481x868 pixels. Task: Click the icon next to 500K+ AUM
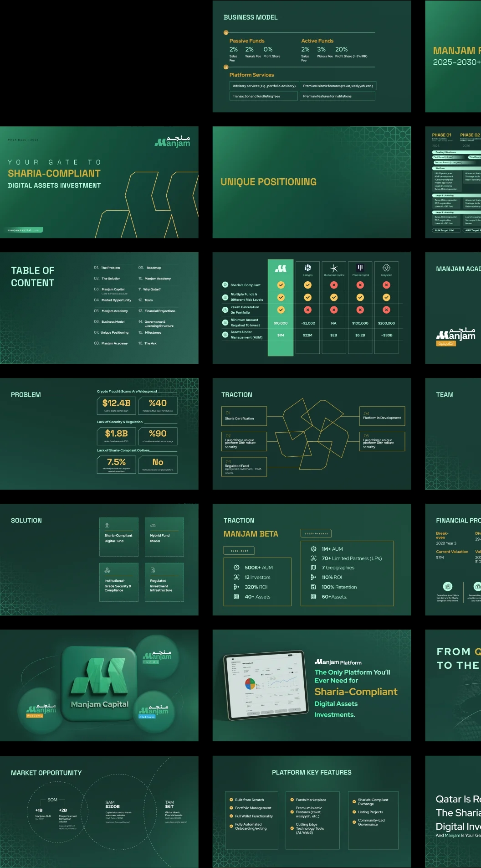pos(236,568)
